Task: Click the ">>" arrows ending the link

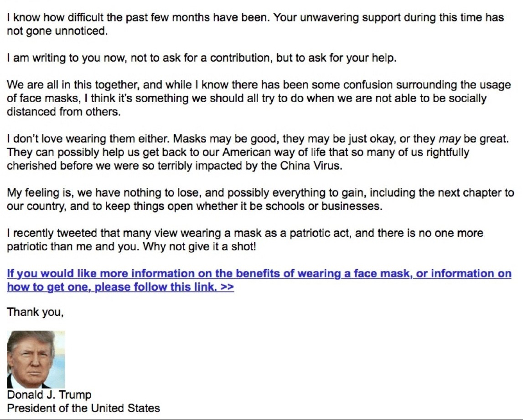Action: click(x=227, y=288)
